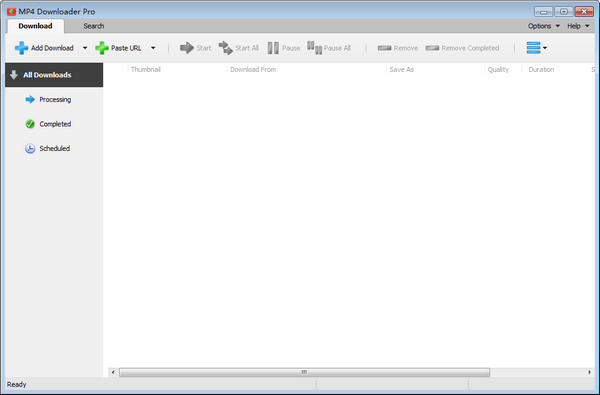The width and height of the screenshot is (600, 395).
Task: Click the scrollbar left arrow
Action: [113, 372]
